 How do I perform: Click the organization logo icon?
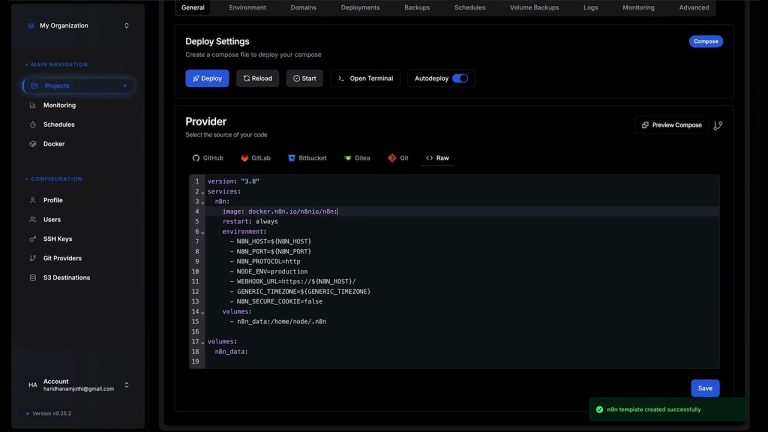click(31, 25)
